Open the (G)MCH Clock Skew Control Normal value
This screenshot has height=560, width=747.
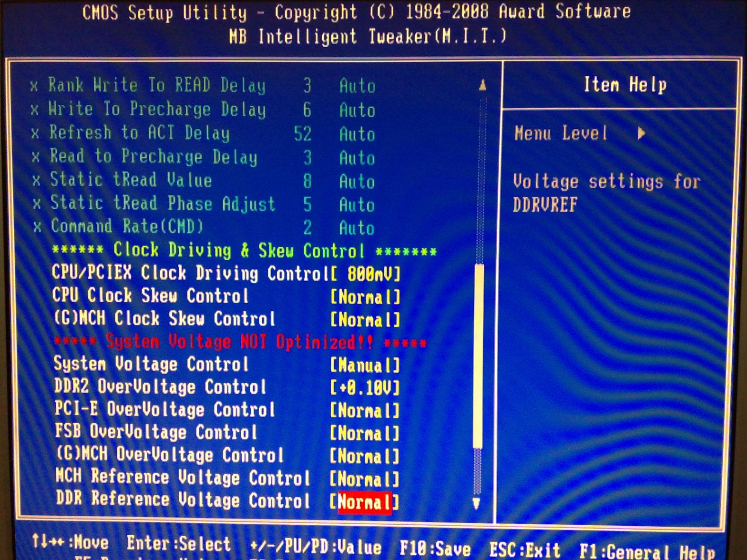(366, 320)
